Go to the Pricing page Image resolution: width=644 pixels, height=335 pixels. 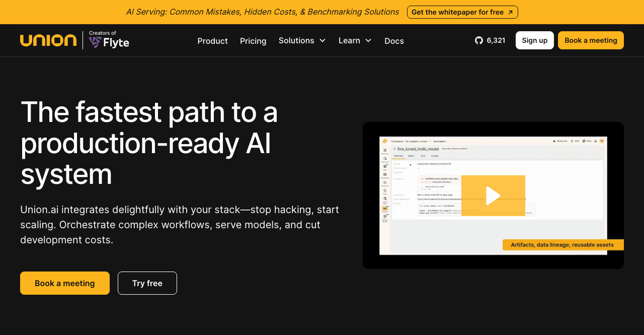click(x=253, y=41)
